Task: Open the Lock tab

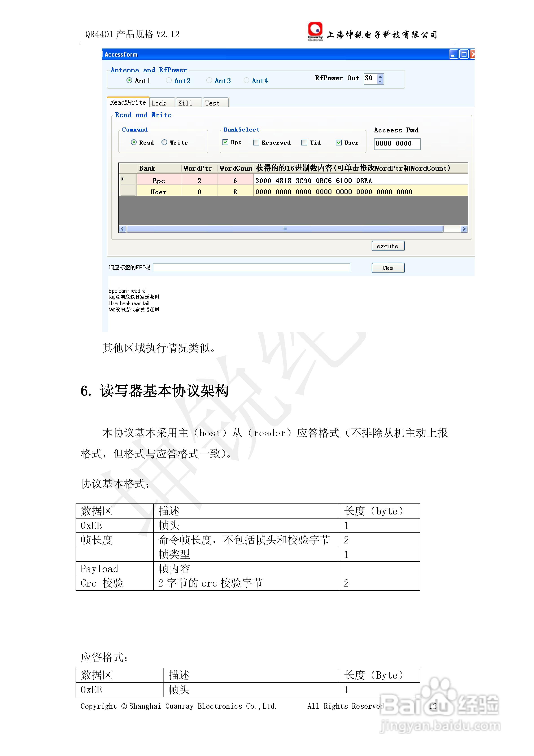Action: click(162, 103)
